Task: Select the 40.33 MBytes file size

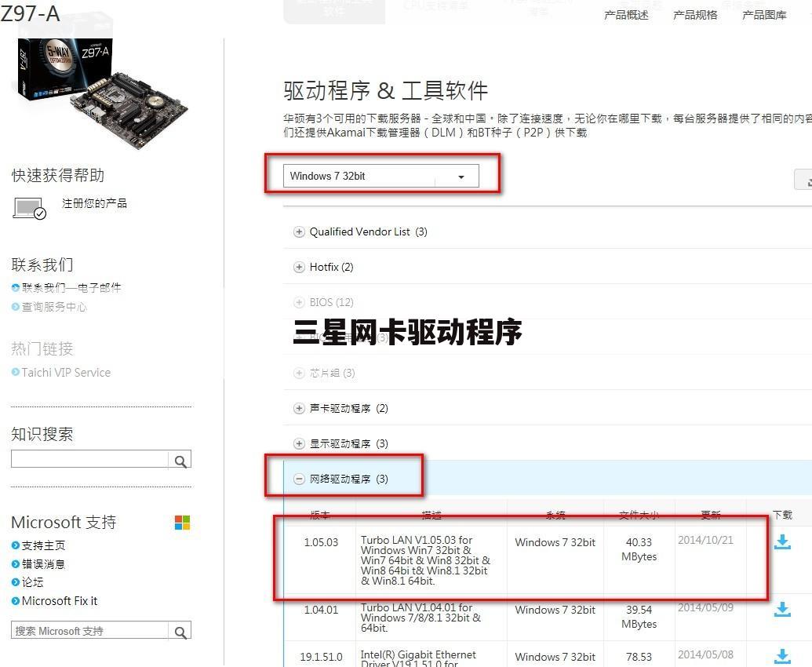Action: tap(639, 549)
